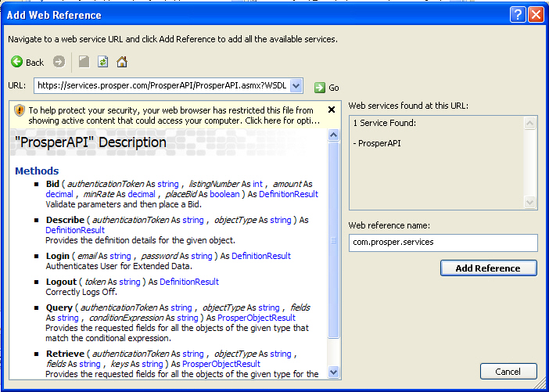Click the Login method name
This screenshot has height=392, width=549.
click(58, 256)
